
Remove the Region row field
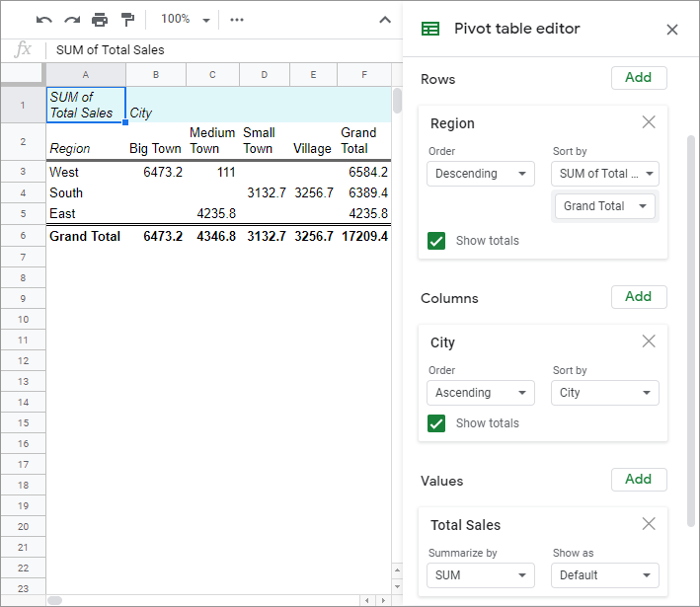649,121
